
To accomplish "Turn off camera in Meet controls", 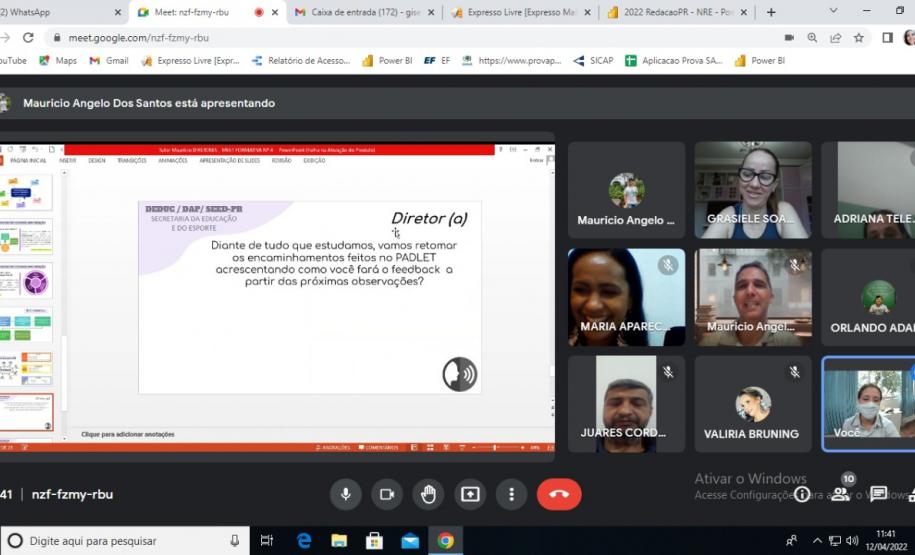I will tap(387, 494).
